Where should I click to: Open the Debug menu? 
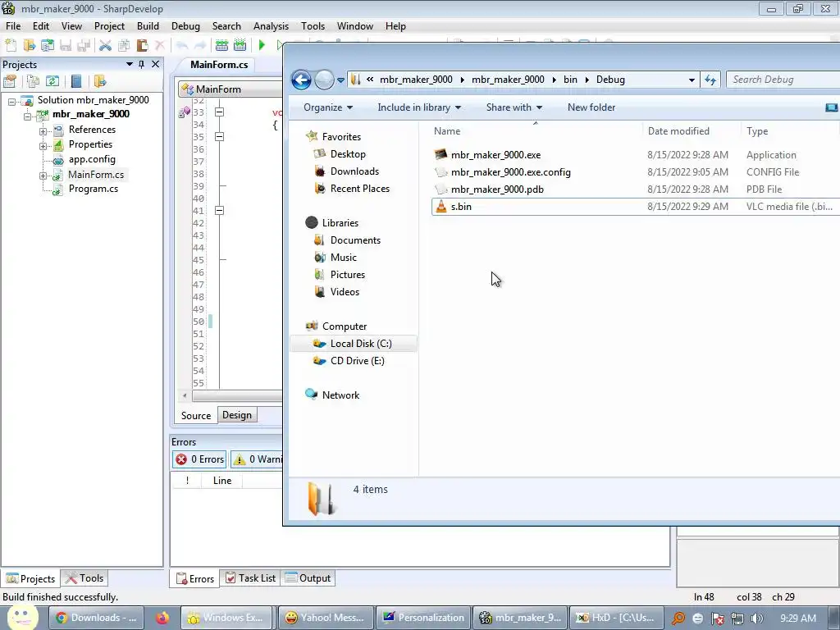[185, 26]
